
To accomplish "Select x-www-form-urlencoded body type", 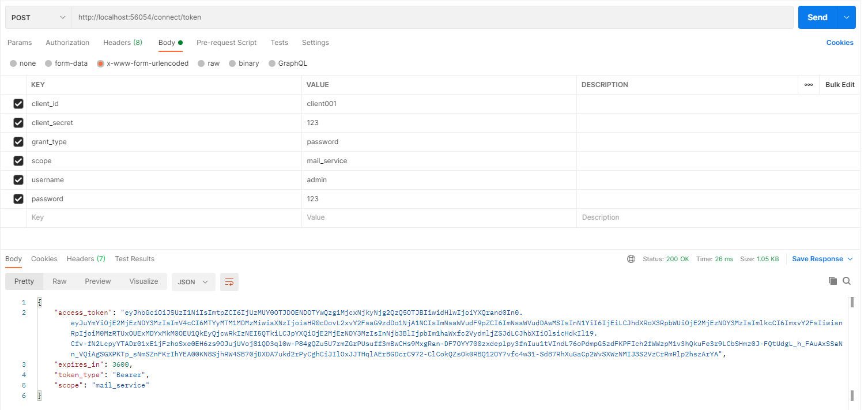I will 143,63.
